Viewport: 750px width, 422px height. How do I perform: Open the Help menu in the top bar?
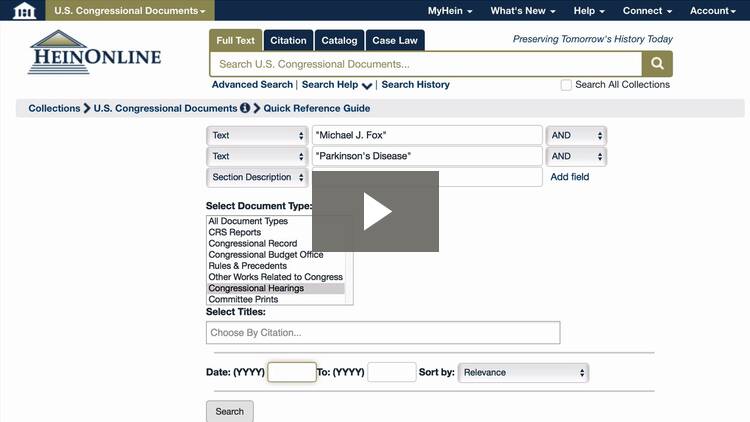pyautogui.click(x=589, y=11)
